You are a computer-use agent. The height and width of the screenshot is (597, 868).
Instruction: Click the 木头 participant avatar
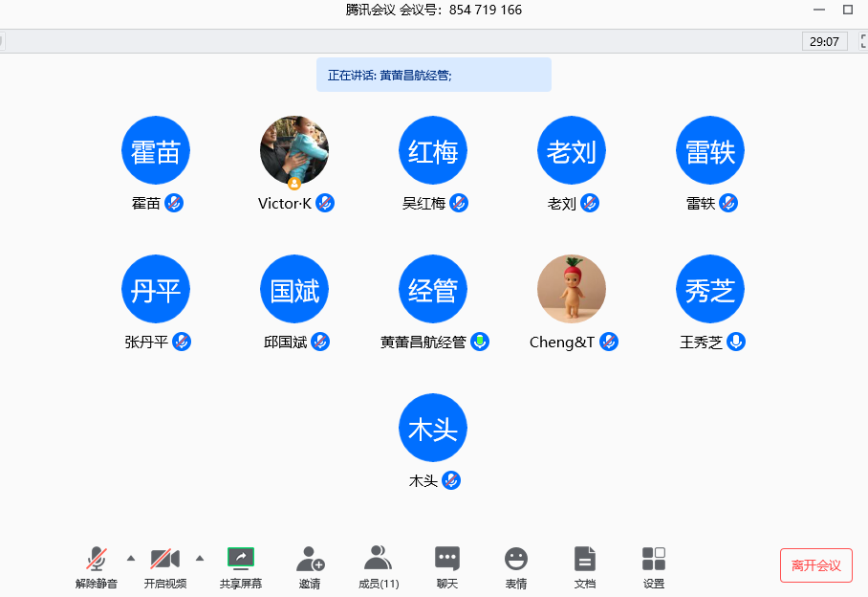point(433,428)
